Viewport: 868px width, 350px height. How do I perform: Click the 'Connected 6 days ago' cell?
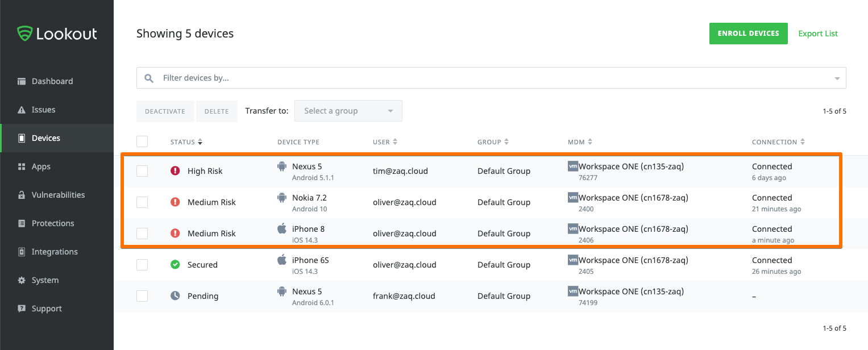(x=772, y=172)
